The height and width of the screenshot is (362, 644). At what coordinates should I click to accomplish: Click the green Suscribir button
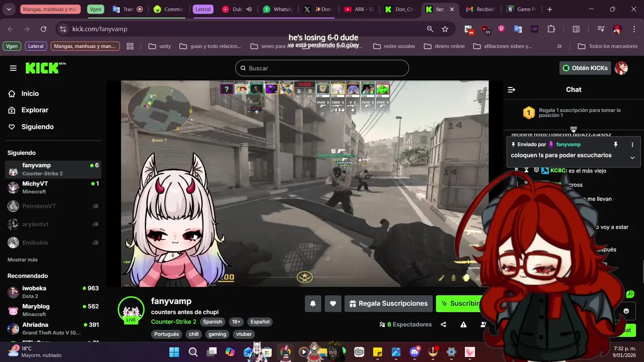click(x=459, y=304)
